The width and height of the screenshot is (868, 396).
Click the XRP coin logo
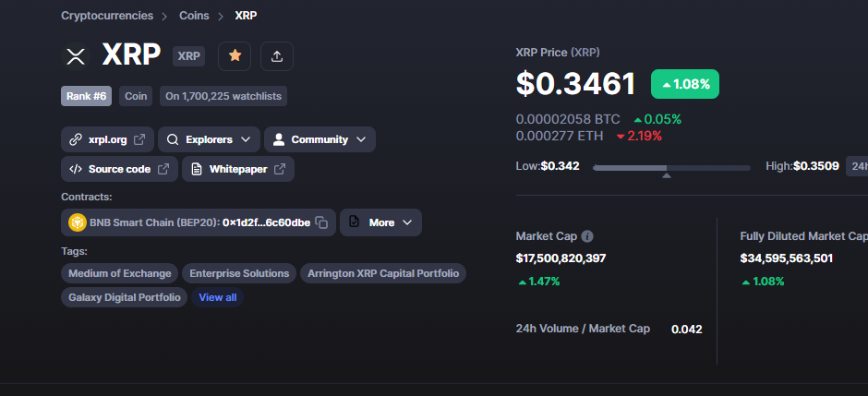click(x=76, y=56)
